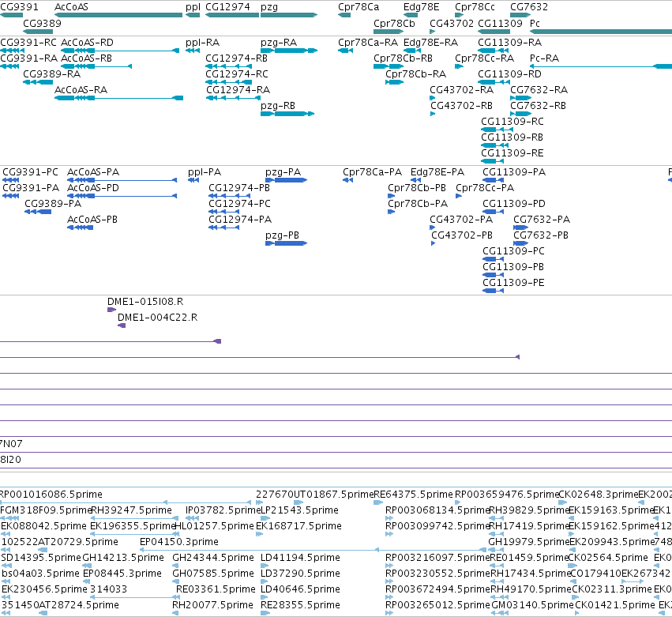The height and width of the screenshot is (617, 672).
Task: Click the pzg gene label
Action: 269,7
